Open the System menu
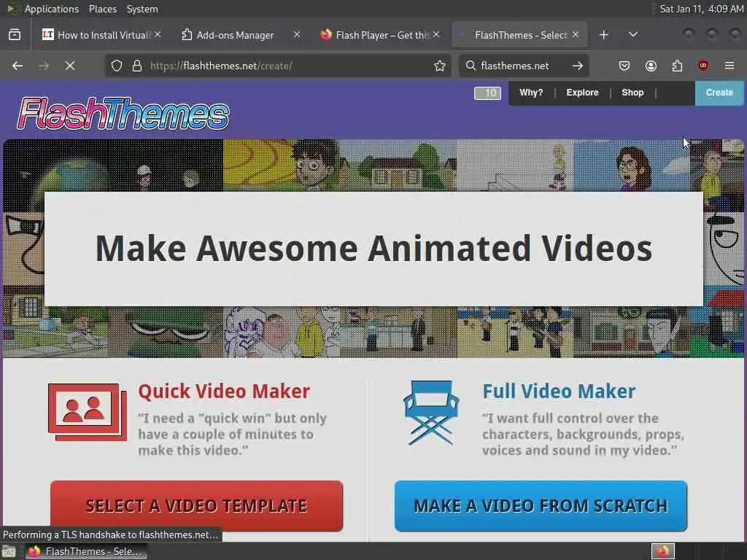The image size is (747, 560). (142, 9)
